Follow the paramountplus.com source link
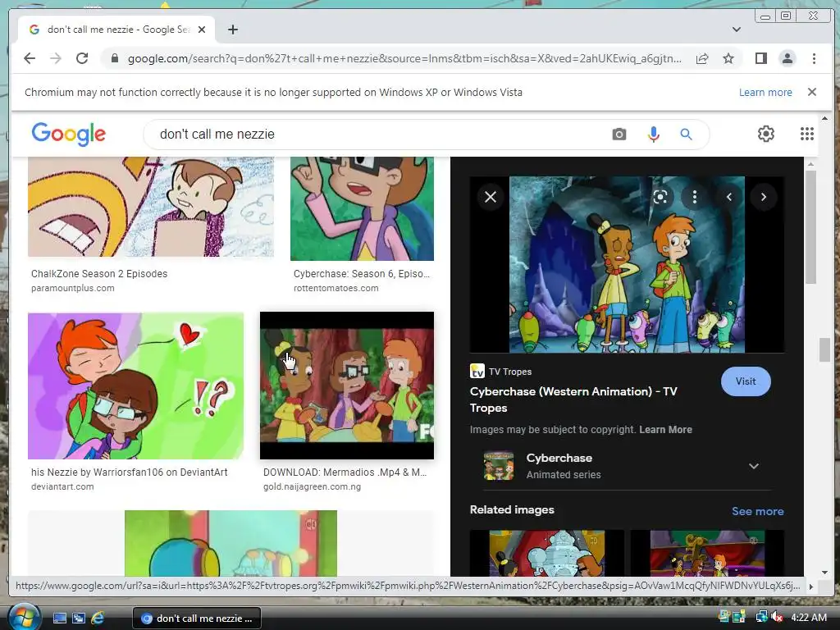Screen dimensions: 840x630 [x=72, y=288]
